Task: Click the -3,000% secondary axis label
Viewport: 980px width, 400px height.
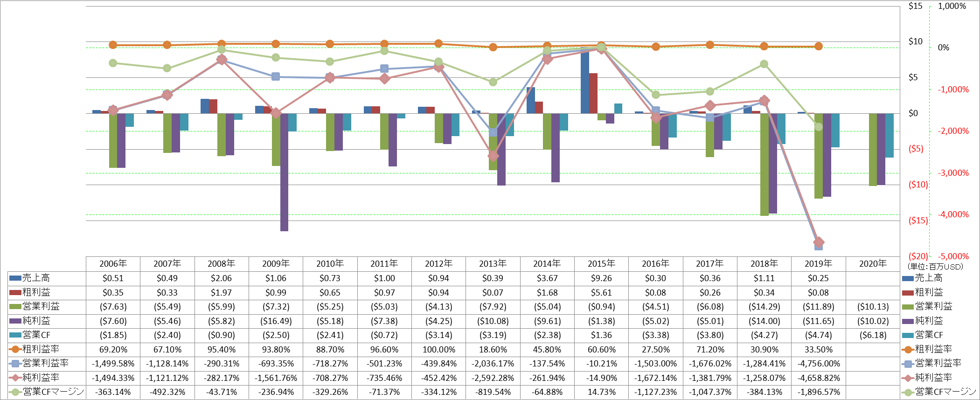Action: 953,173
